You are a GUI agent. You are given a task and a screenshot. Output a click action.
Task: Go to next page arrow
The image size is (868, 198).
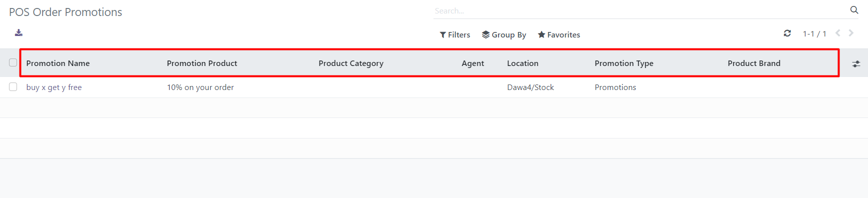851,33
